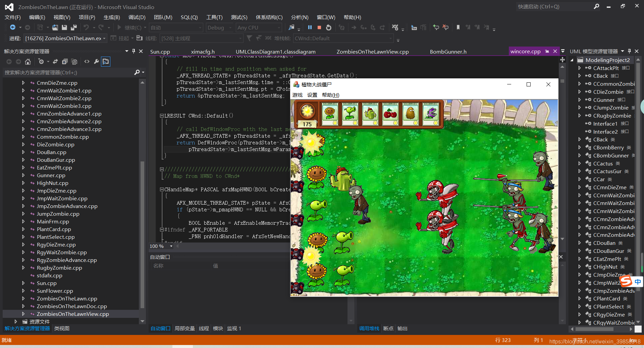Click Home icon in Solution Explorer

[x=28, y=62]
